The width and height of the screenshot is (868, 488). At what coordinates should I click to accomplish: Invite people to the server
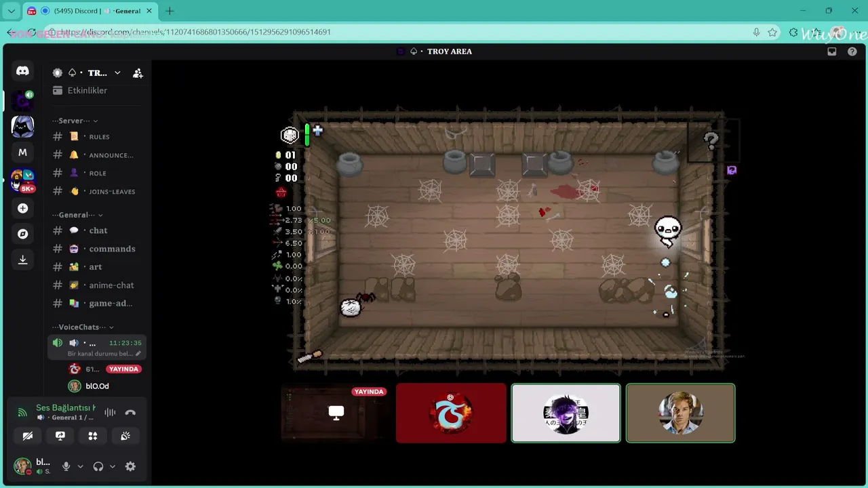point(138,73)
